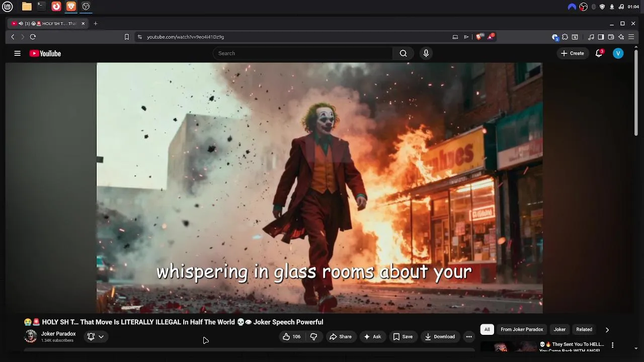Screen dimensions: 644x362
Task: Share the video
Action: point(340,337)
